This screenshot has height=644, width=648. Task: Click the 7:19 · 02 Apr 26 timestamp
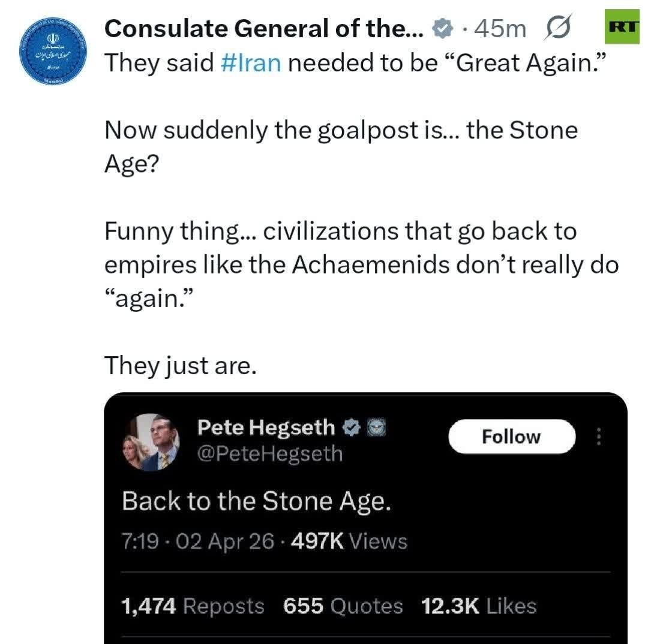pos(198,541)
